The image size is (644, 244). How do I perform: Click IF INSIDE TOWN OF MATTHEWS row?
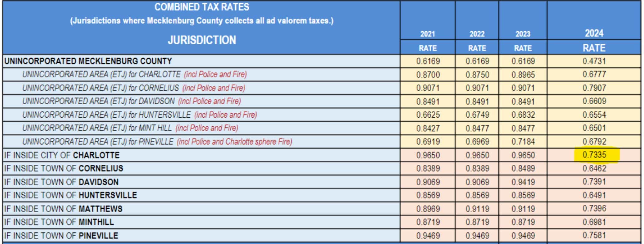point(63,209)
